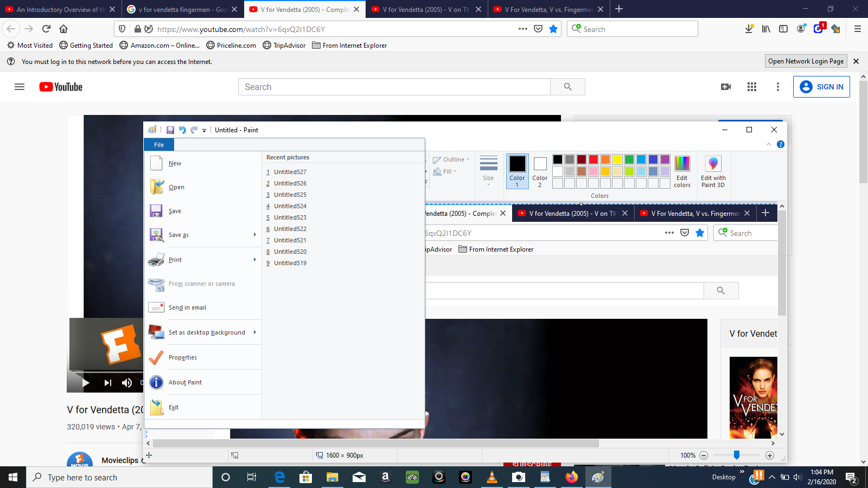Show hidden system tray icons chevron

tap(771, 477)
